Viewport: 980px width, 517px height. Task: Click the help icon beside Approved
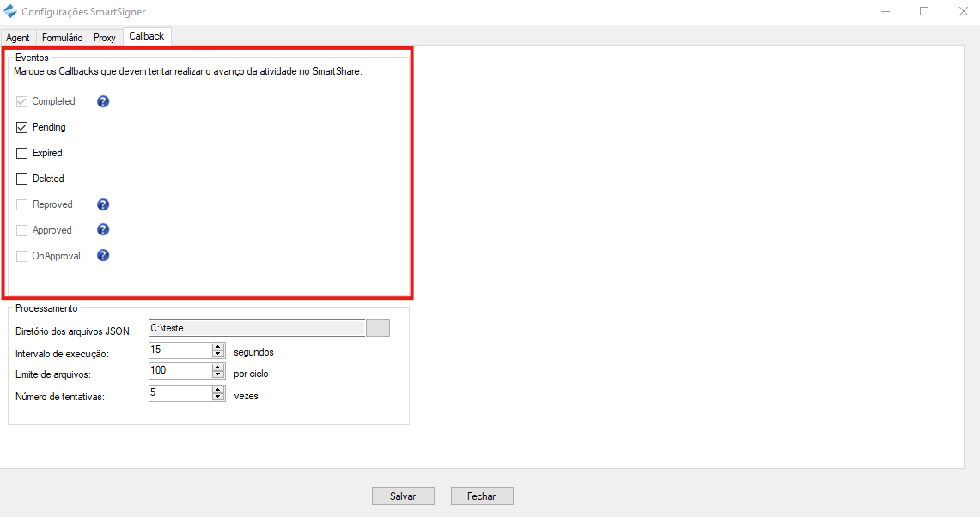pos(103,230)
